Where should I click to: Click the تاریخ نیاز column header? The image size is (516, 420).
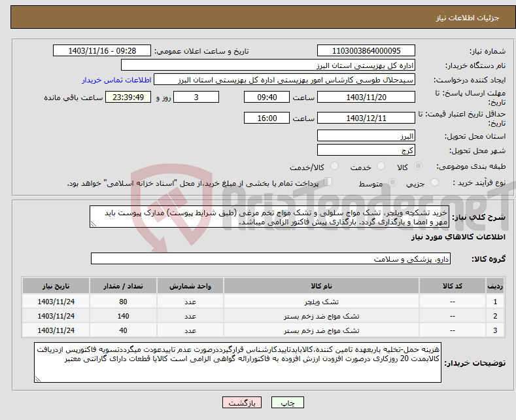56,286
